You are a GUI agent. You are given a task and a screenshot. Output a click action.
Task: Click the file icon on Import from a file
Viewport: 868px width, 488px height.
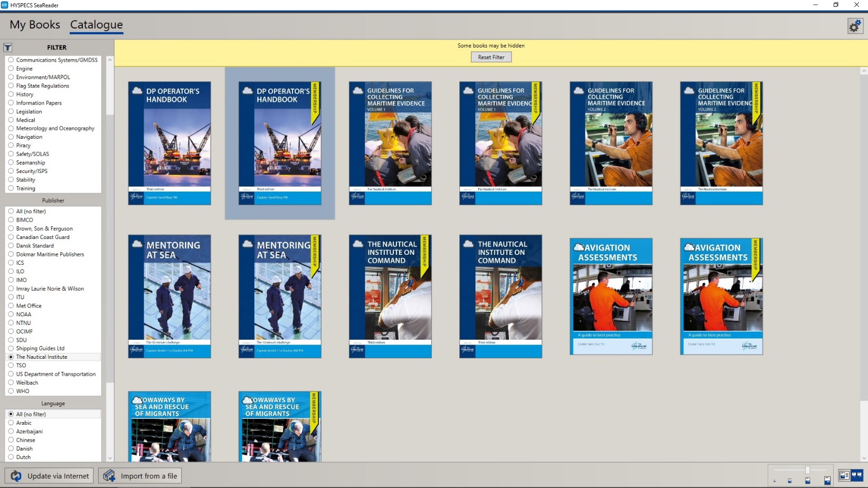[109, 476]
